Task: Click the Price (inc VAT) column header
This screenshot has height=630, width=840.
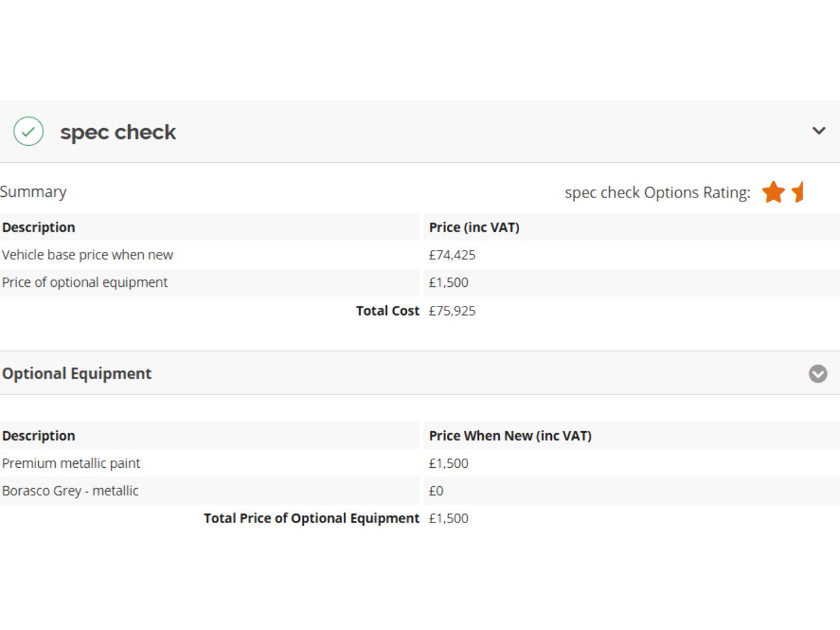Action: [474, 227]
